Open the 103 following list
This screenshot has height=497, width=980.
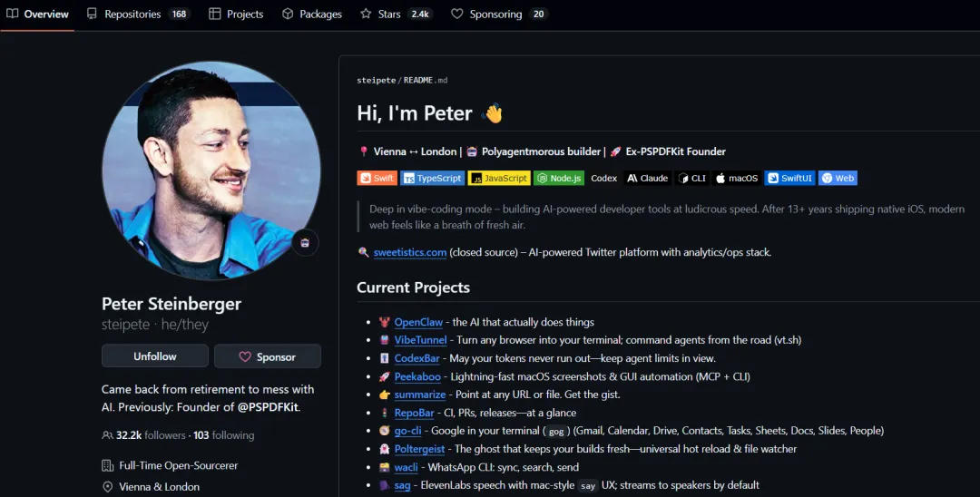point(224,435)
